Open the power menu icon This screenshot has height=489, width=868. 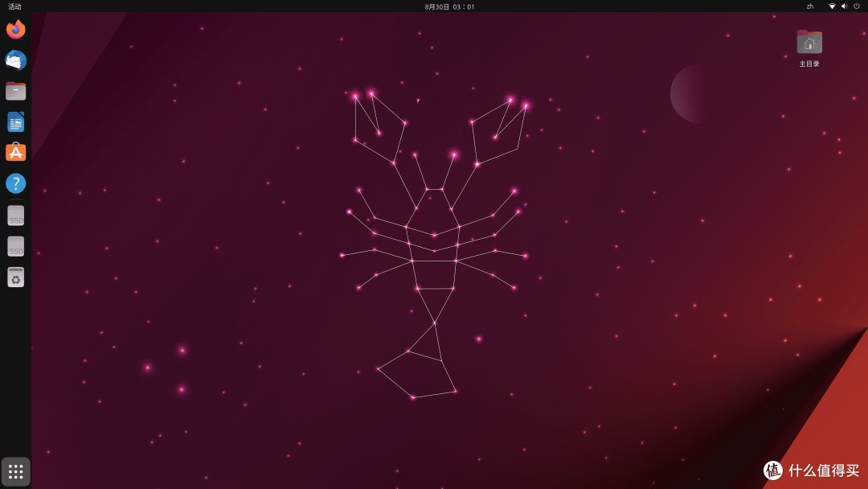857,6
